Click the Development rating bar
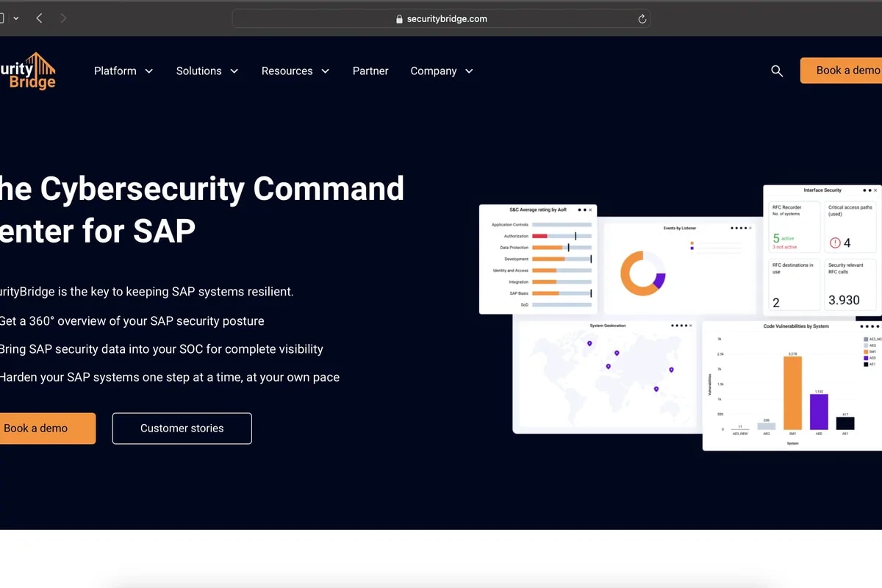This screenshot has height=588, width=882. pos(562,259)
